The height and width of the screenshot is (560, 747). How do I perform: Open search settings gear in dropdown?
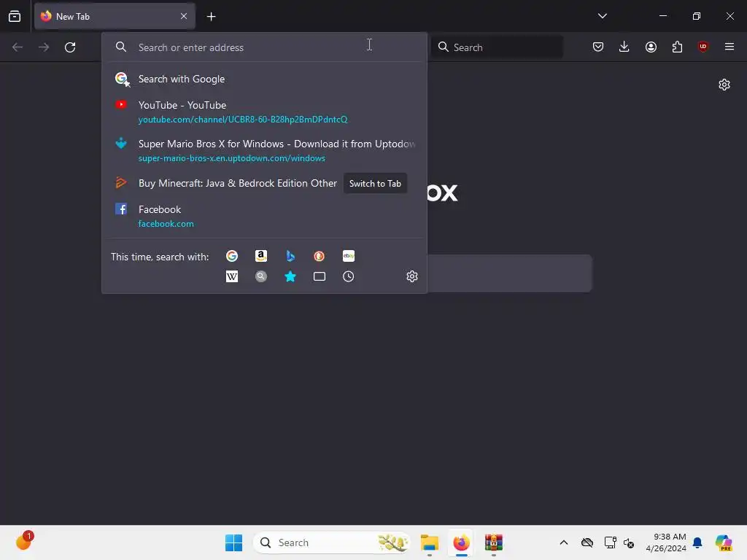412,276
